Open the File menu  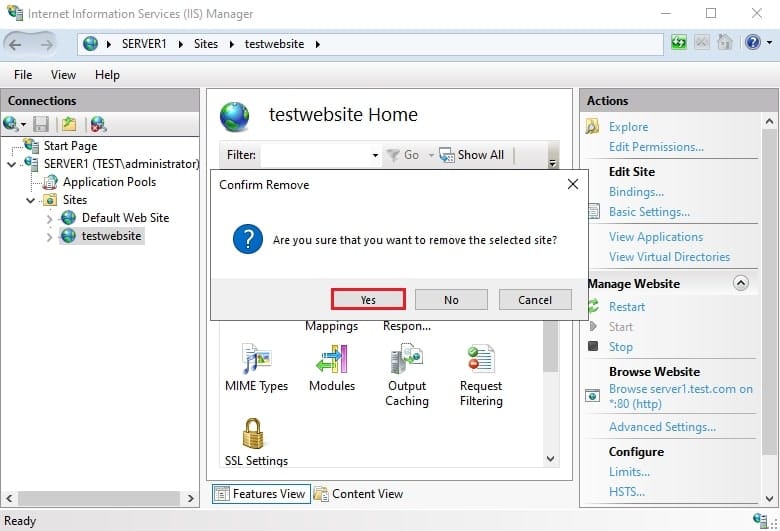tap(23, 75)
